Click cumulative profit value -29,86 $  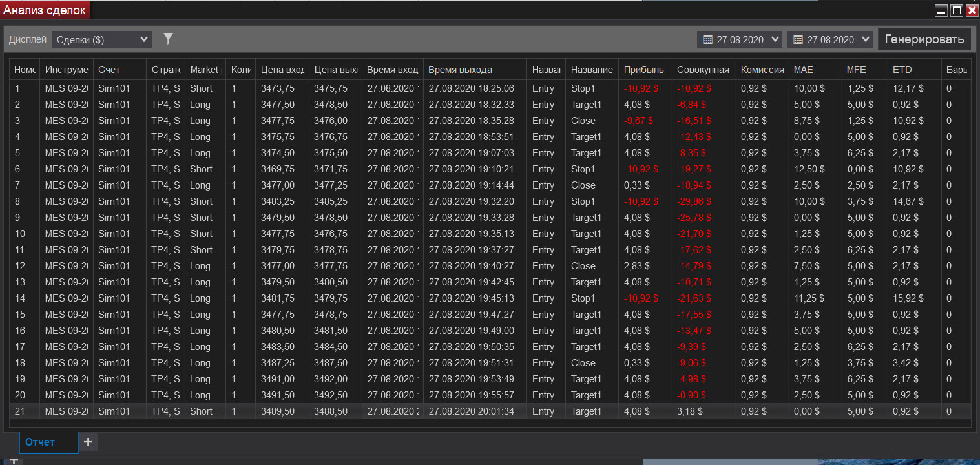695,201
